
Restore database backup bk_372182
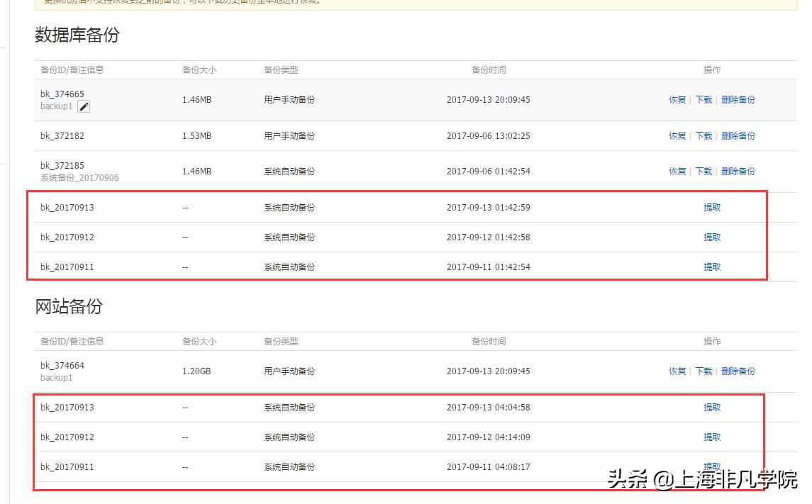click(x=677, y=136)
